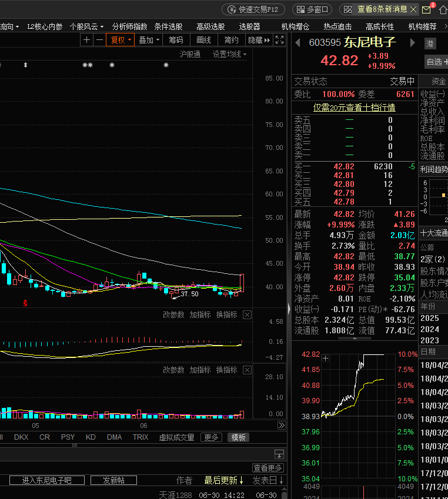448x499 pixels.
Task: Dismiss the 查看8条新消息 notification with X
Action: tap(413, 9)
